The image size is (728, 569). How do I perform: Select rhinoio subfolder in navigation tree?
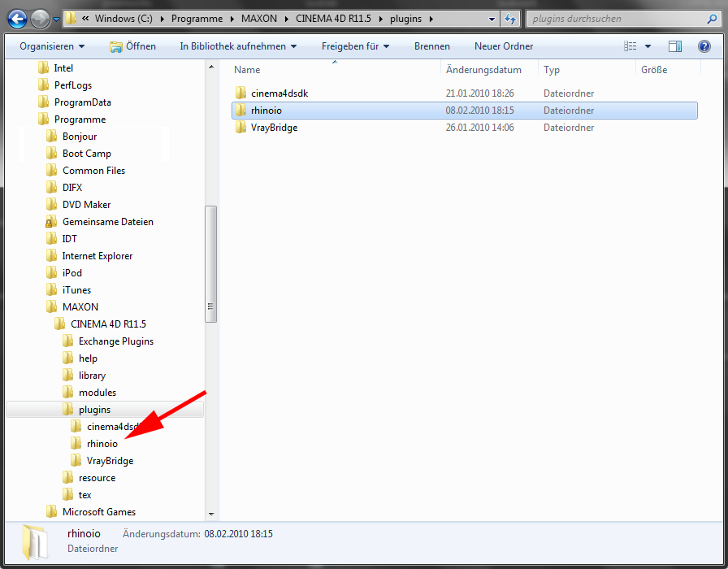tap(94, 444)
